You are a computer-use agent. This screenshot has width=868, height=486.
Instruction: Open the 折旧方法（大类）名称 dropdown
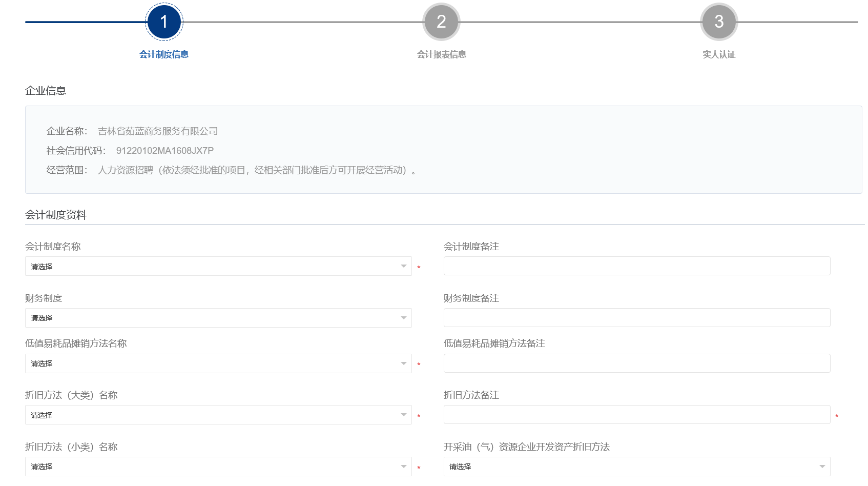pyautogui.click(x=218, y=415)
